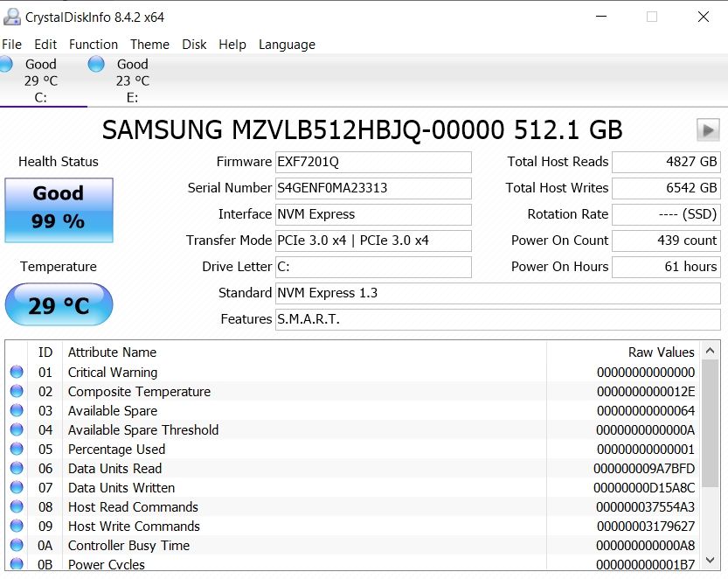Image resolution: width=728 pixels, height=579 pixels.
Task: Click the Rotation Rate value field
Action: (x=666, y=214)
